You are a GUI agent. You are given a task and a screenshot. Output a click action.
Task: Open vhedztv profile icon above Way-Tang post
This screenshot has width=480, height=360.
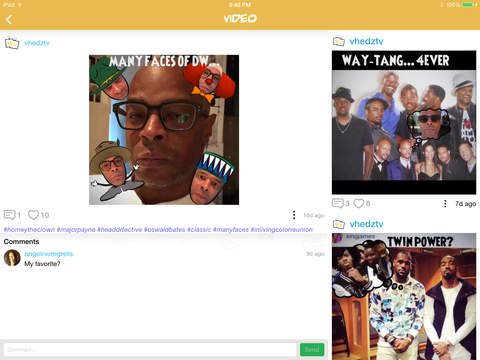click(339, 41)
